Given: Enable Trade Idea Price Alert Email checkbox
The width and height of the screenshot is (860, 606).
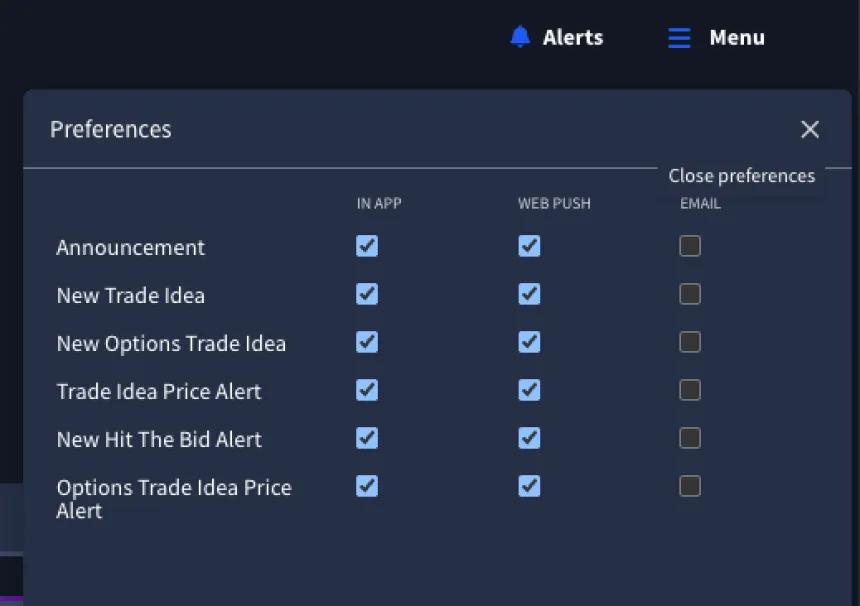Looking at the screenshot, I should pyautogui.click(x=690, y=390).
